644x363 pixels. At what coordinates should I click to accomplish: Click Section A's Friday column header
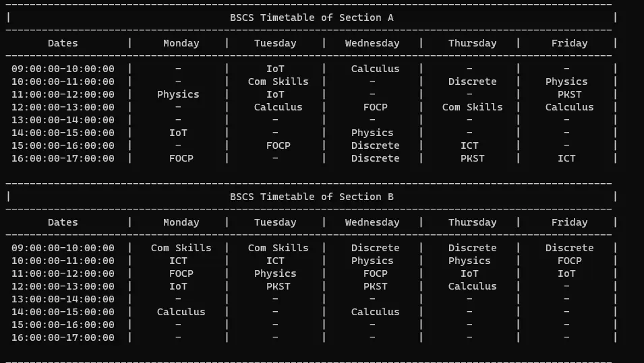pos(569,43)
